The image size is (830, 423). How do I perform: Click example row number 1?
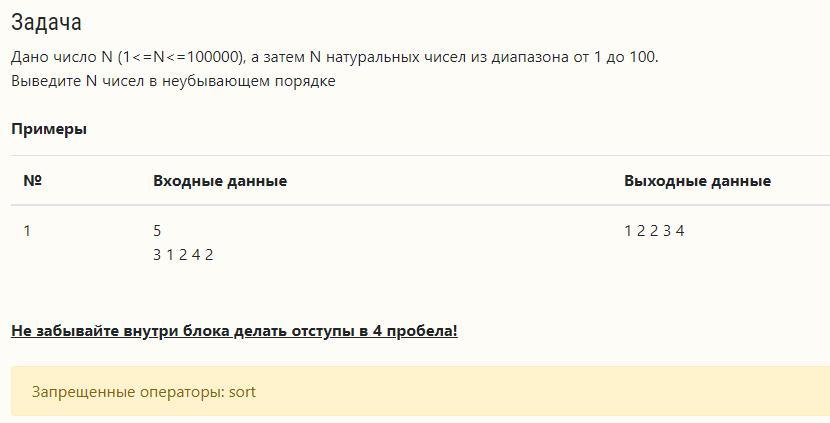pyautogui.click(x=27, y=231)
